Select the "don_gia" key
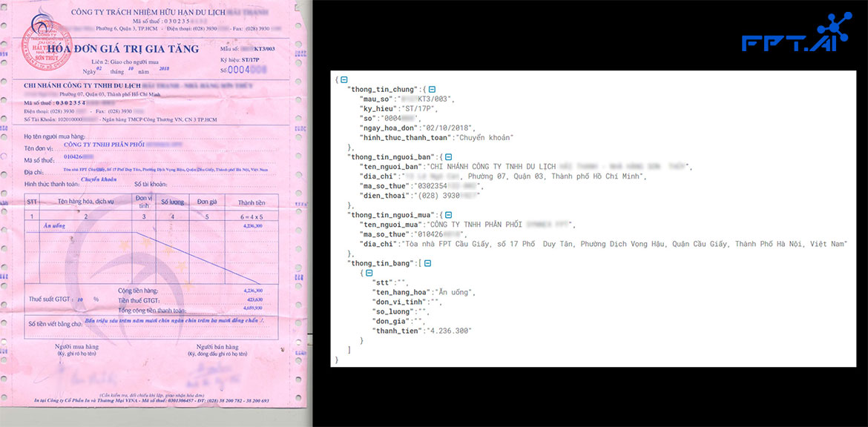The height and width of the screenshot is (427, 868). 391,321
